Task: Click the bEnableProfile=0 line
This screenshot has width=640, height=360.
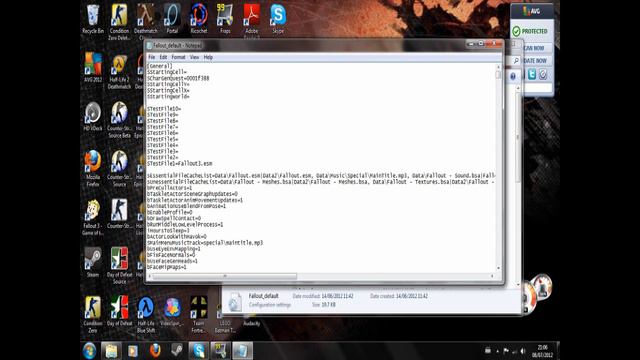Action: (x=169, y=212)
